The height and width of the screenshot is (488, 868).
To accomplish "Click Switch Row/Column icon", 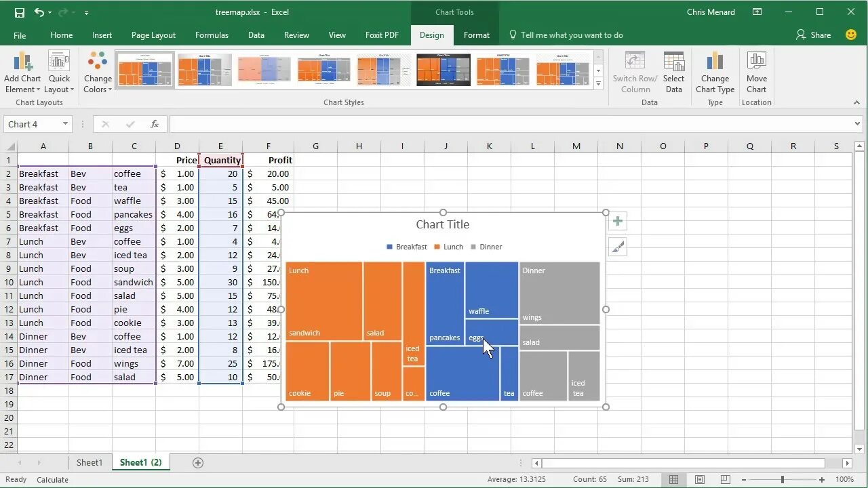I will tap(635, 73).
